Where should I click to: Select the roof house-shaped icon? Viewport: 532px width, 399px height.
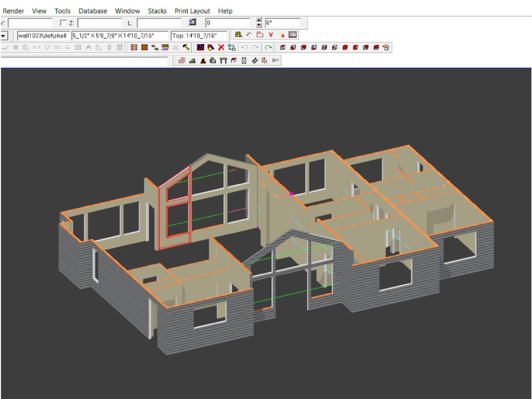(213, 61)
